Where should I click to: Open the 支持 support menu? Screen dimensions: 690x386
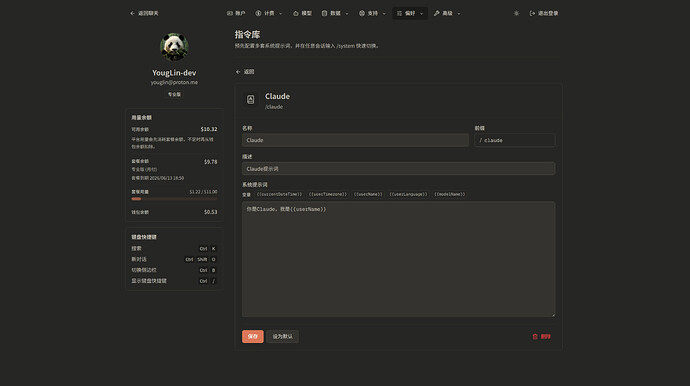[368, 13]
